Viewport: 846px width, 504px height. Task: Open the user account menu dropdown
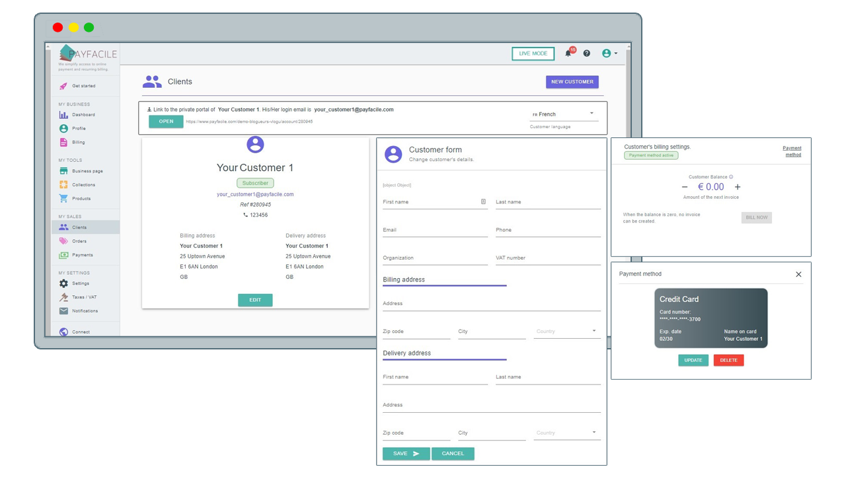[x=609, y=54]
